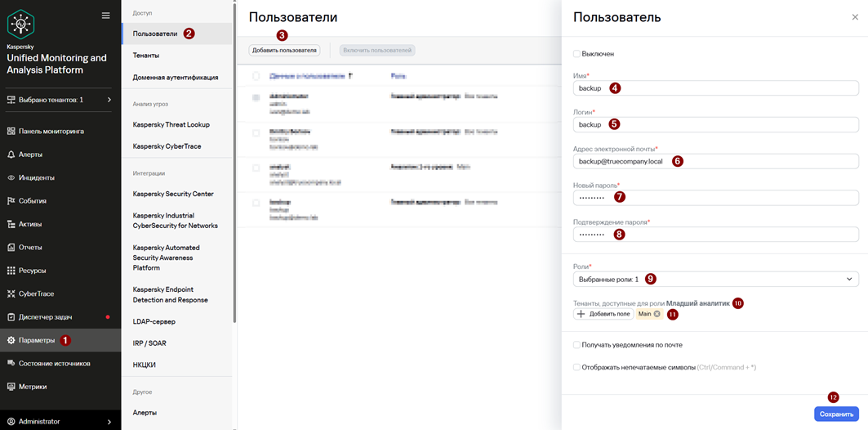This screenshot has height=430, width=868.
Task: Open Доменная аутентификация menu item
Action: pyautogui.click(x=176, y=78)
